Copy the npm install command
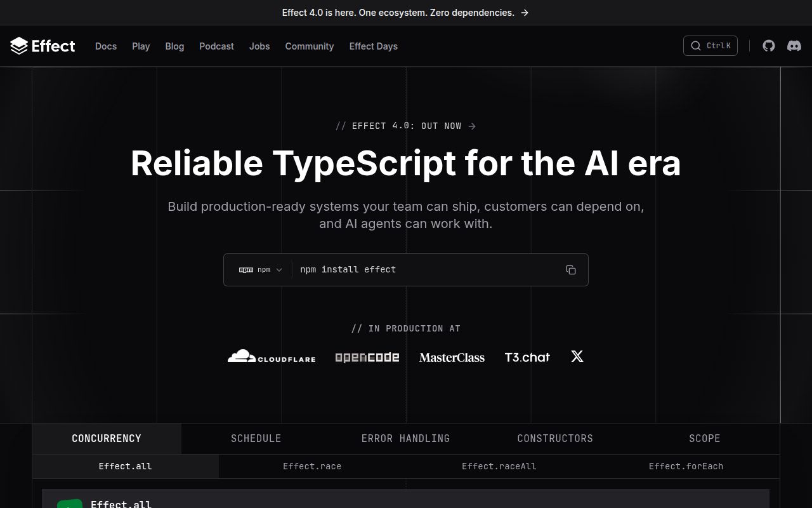Screen dimensions: 812x508 [x=571, y=270]
